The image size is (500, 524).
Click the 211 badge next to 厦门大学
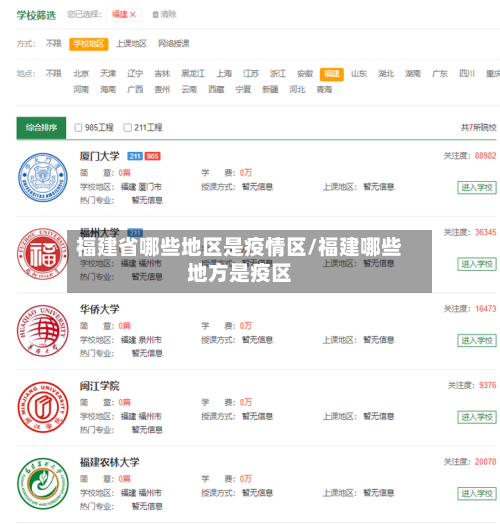point(135,156)
